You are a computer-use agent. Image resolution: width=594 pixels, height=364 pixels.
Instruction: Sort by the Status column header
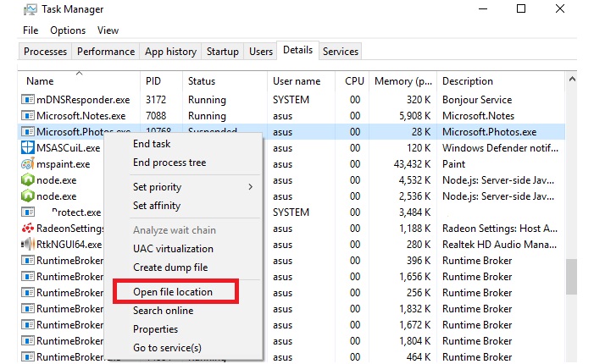[225, 81]
